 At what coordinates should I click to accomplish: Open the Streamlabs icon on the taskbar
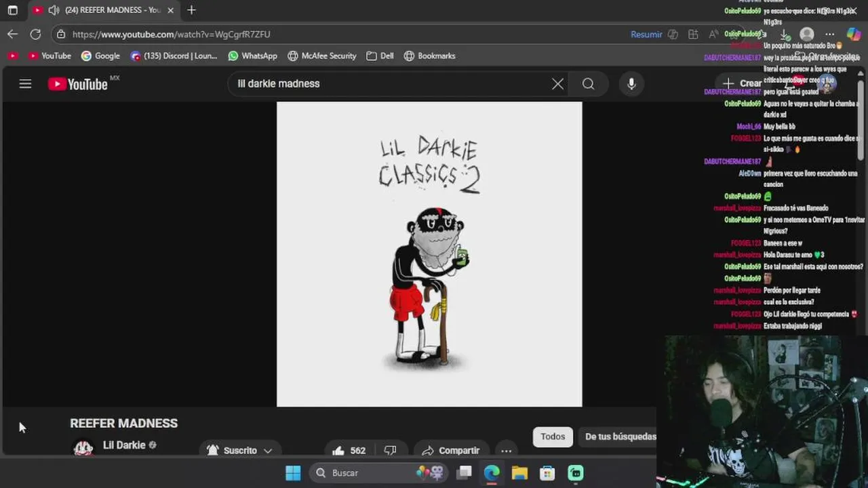[x=575, y=472]
